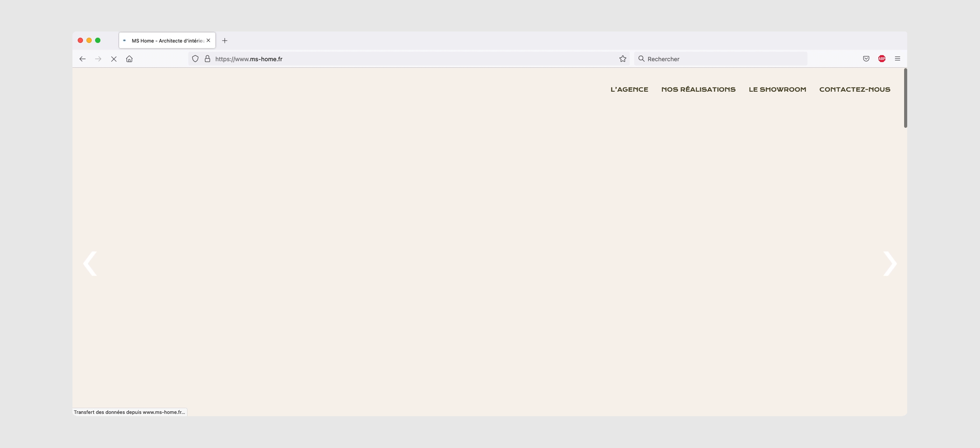
Task: Open NOS RÉALISATIONS page
Action: coord(699,89)
